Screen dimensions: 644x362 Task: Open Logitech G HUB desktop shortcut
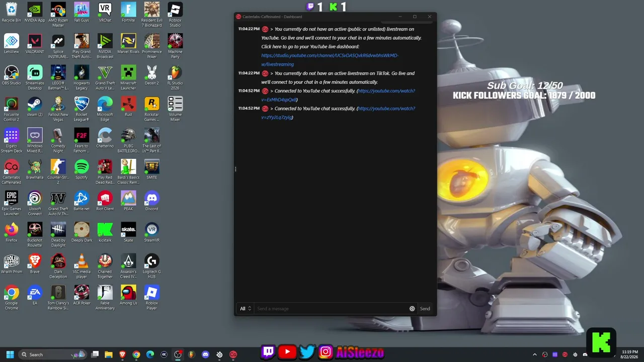tap(151, 266)
